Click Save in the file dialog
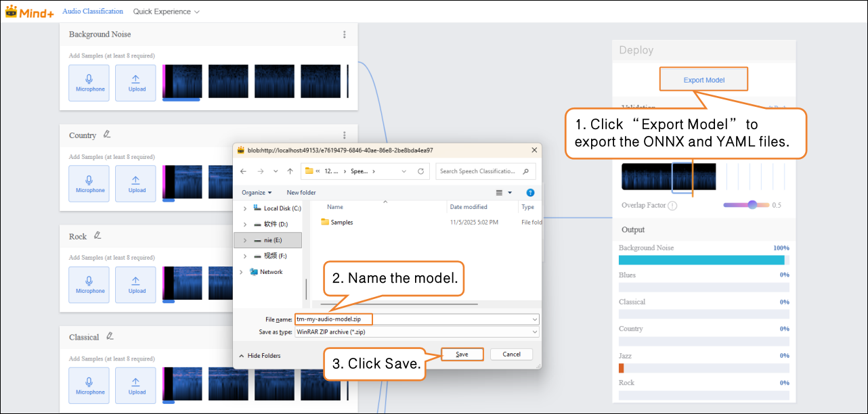 pos(462,354)
